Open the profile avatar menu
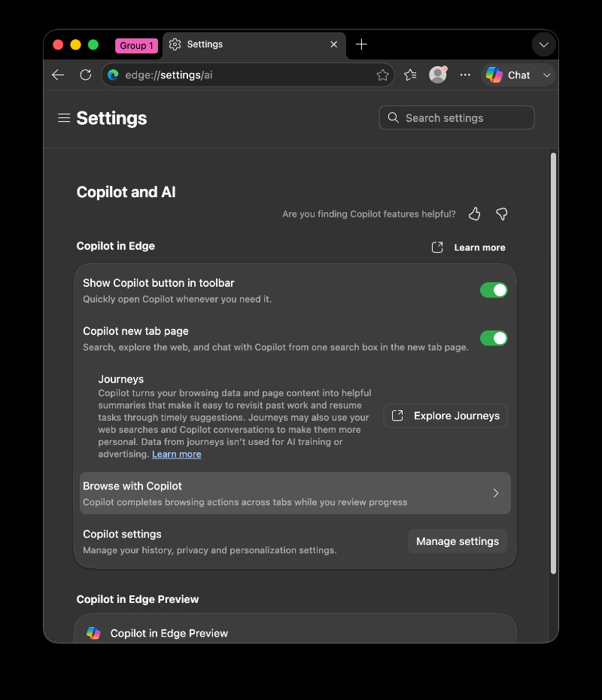602x700 pixels. tap(438, 75)
